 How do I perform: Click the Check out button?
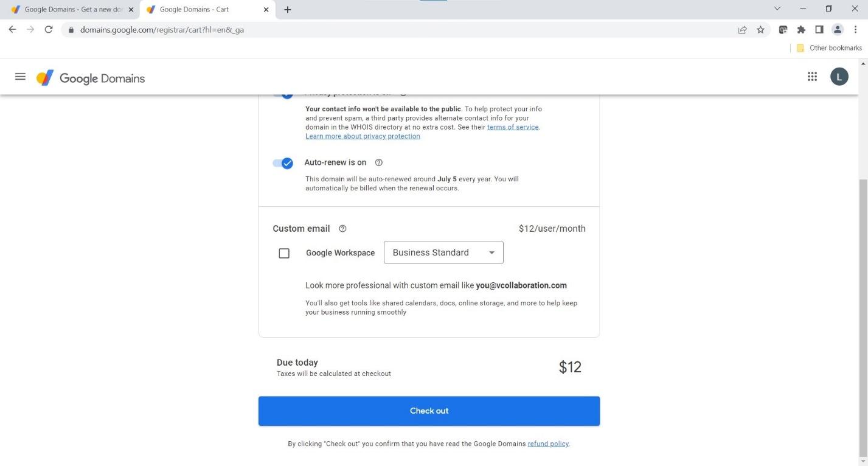429,411
